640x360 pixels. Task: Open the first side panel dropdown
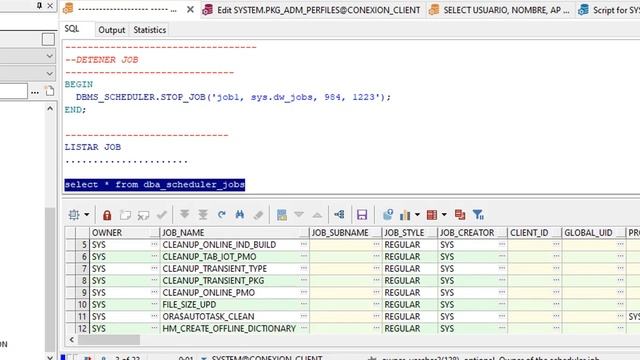pos(49,56)
